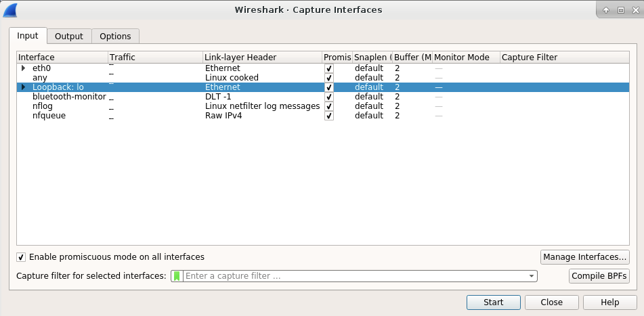Screen dimensions: 644x316
Task: Click Linux netfilter log messages cell
Action: [x=263, y=106]
